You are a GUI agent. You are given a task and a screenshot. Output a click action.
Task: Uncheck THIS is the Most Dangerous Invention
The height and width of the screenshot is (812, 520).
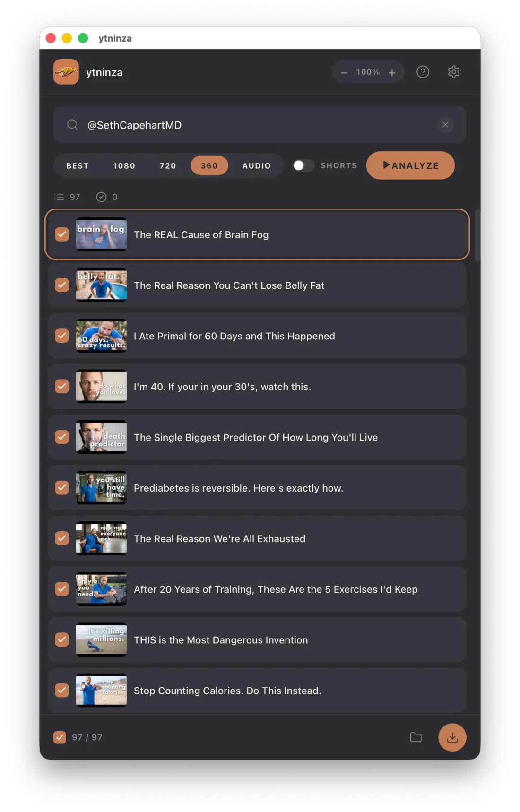coord(62,639)
